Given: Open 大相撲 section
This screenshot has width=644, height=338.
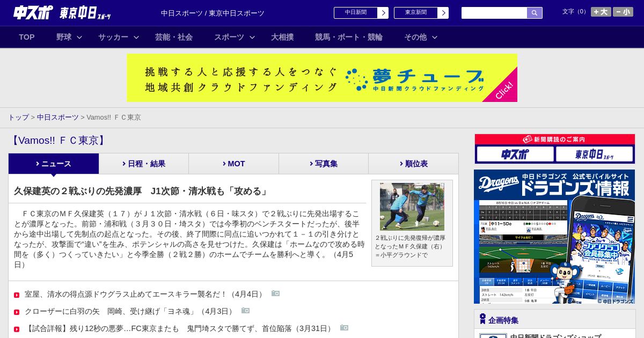Looking at the screenshot, I should [282, 37].
